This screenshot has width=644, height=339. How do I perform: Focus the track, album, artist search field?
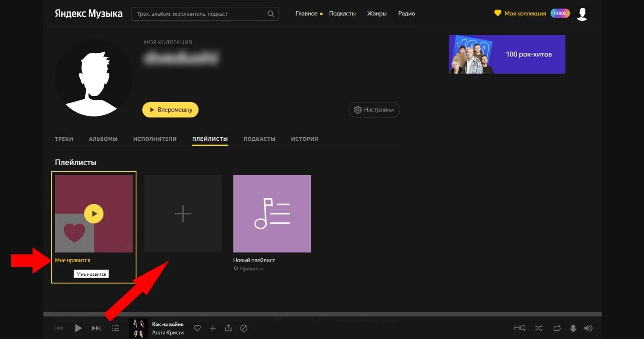204,14
